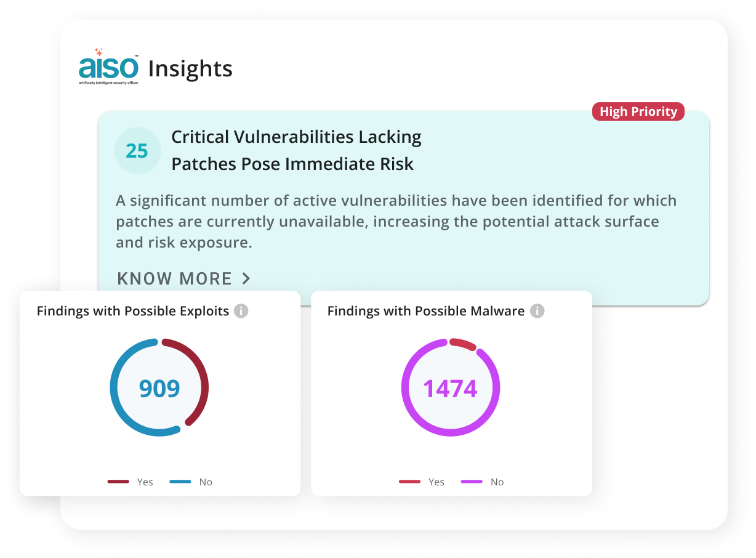Click the 25 count badge circle
This screenshot has width=756, height=558.
click(x=136, y=151)
